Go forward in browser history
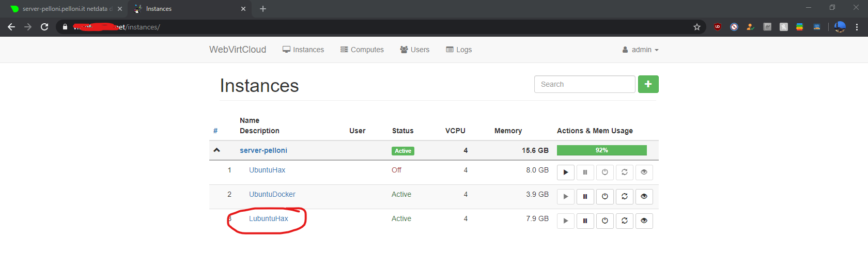The height and width of the screenshot is (267, 868). [28, 27]
